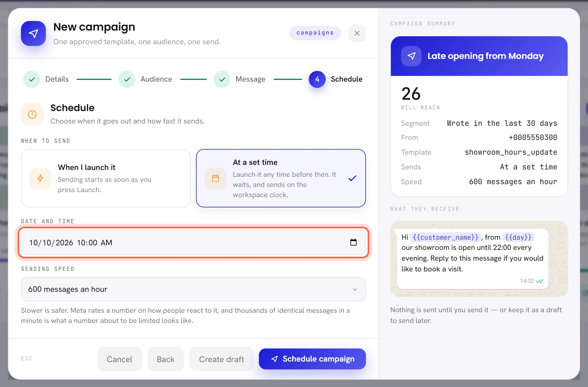This screenshot has height=387, width=588.
Task: Close the New campaign dialog
Action: point(357,33)
